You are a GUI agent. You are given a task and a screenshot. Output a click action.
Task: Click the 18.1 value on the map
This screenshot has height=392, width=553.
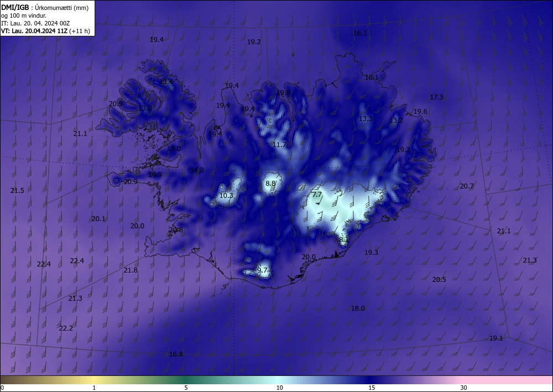pyautogui.click(x=372, y=77)
